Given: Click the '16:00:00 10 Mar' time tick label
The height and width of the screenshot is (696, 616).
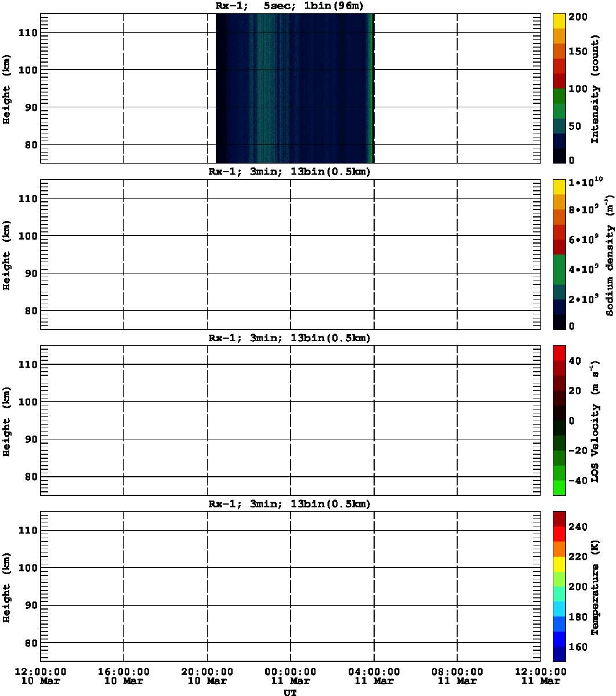Looking at the screenshot, I should [124, 676].
